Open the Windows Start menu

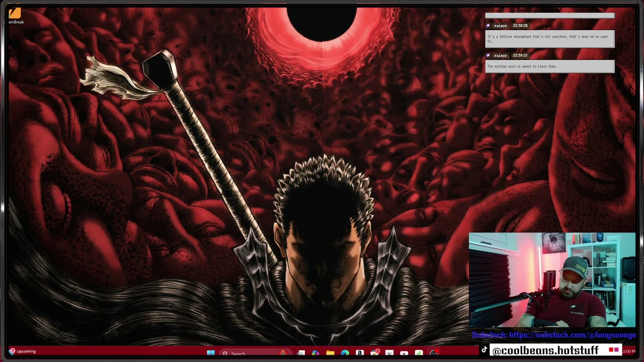[211, 353]
